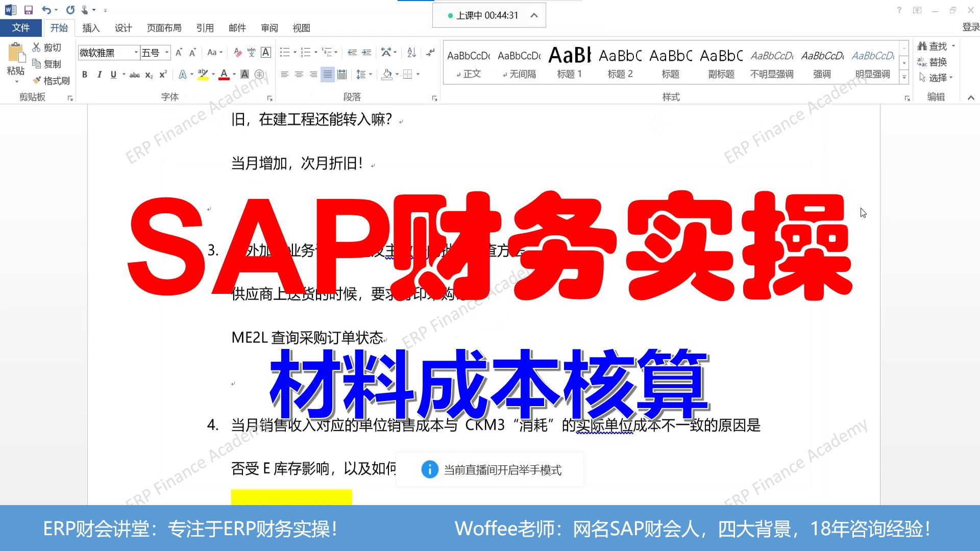Open the File (文件) tab
This screenshot has height=551, width=980.
pos(21,28)
